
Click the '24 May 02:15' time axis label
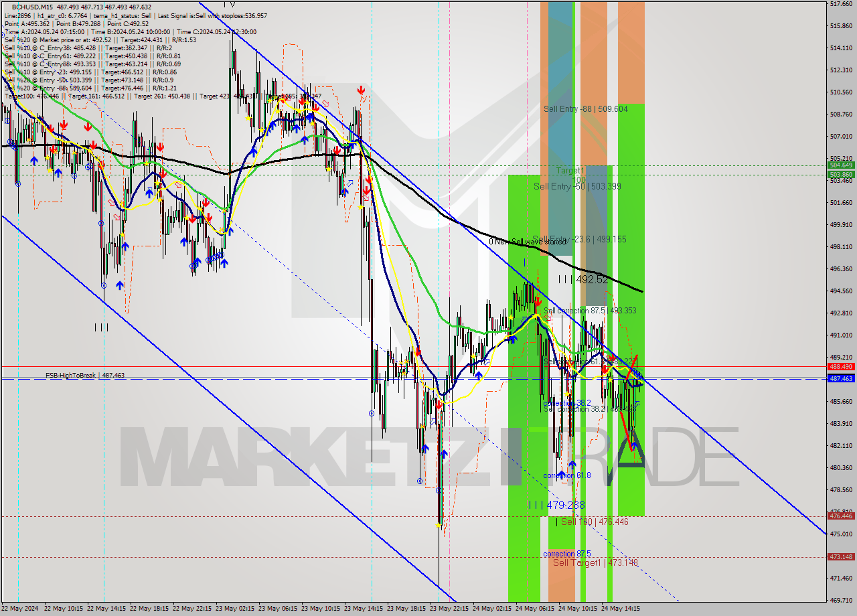click(492, 609)
